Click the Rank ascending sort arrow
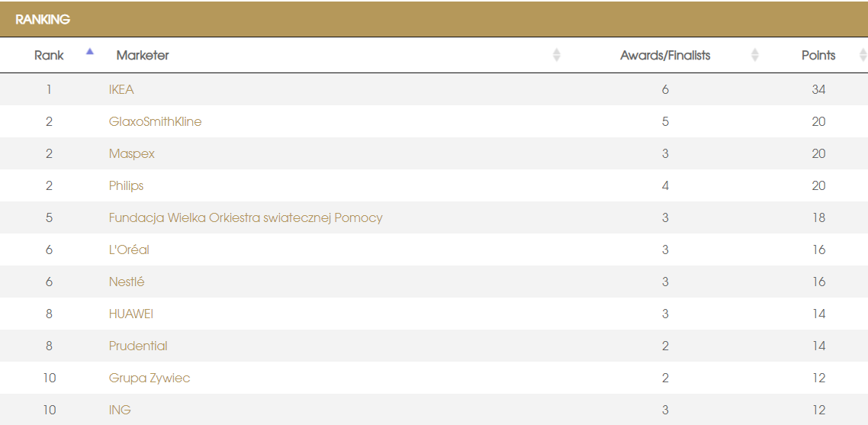 point(90,52)
